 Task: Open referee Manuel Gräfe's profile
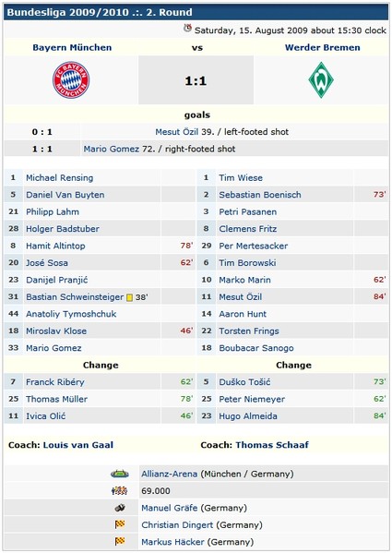[169, 508]
